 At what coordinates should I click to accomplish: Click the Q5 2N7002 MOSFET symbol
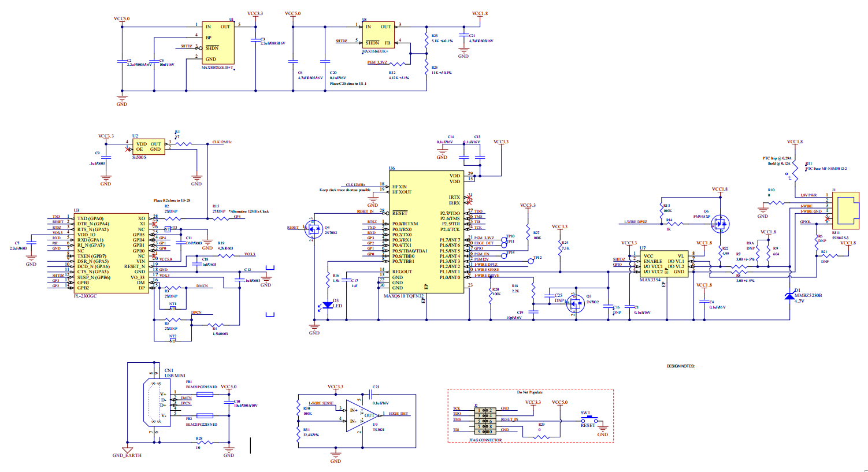[576, 304]
